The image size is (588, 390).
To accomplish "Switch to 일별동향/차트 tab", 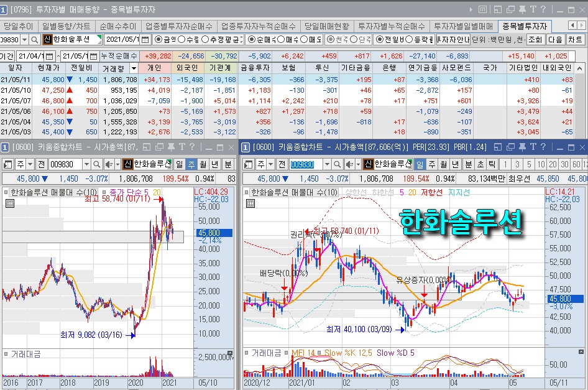I will [66, 26].
